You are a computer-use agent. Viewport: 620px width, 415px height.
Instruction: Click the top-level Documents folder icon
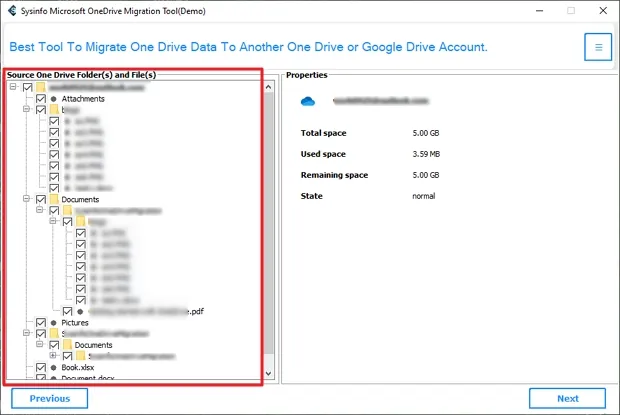coord(53,200)
